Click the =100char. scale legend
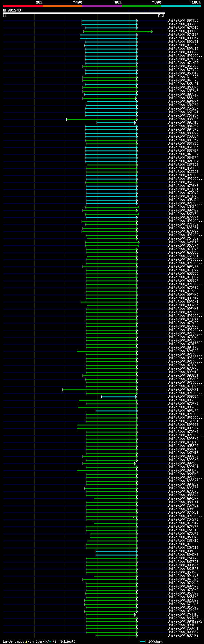Screen dimensions: 204x644 point(152,641)
